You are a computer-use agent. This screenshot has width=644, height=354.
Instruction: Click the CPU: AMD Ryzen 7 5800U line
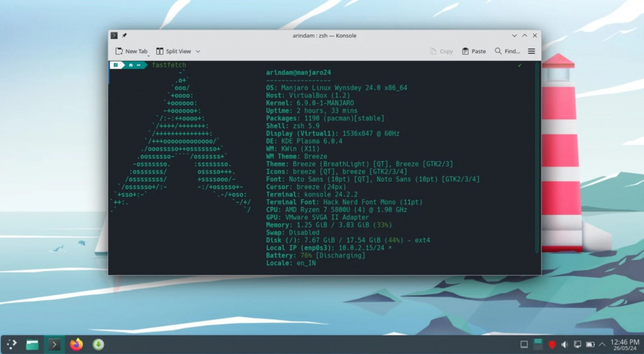[337, 209]
